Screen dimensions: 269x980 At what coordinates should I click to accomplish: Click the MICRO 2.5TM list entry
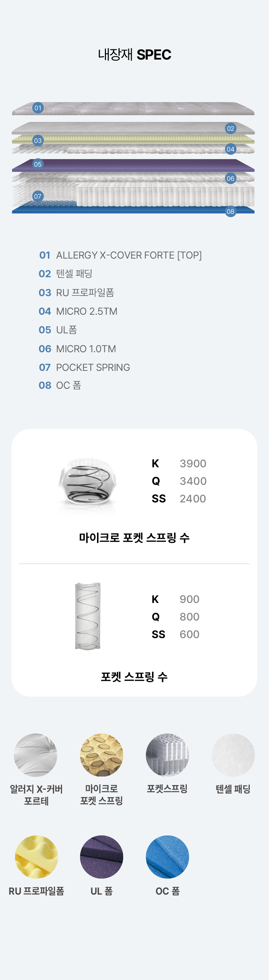[x=78, y=311]
